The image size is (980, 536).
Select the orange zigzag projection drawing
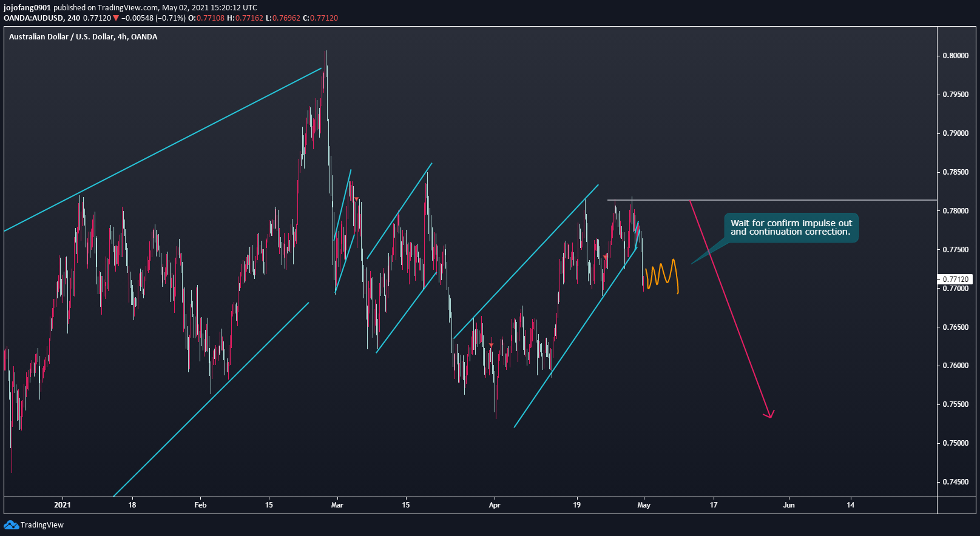pyautogui.click(x=661, y=276)
